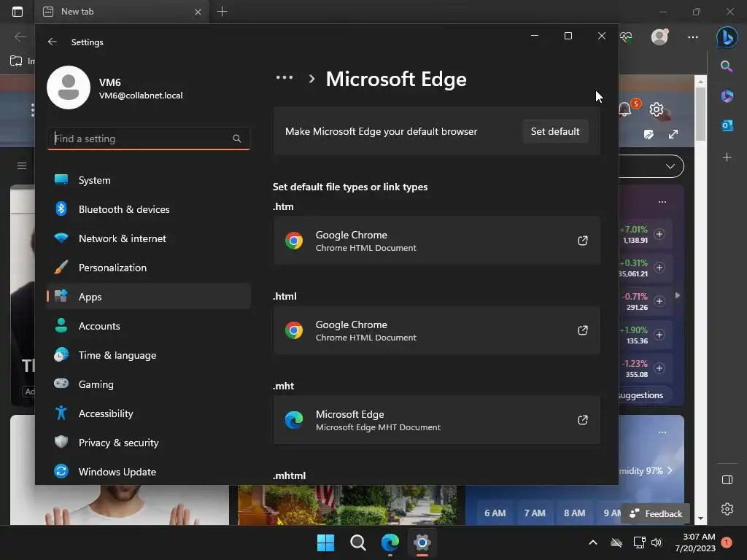Select the Apps category
747x560 pixels.
[149, 297]
